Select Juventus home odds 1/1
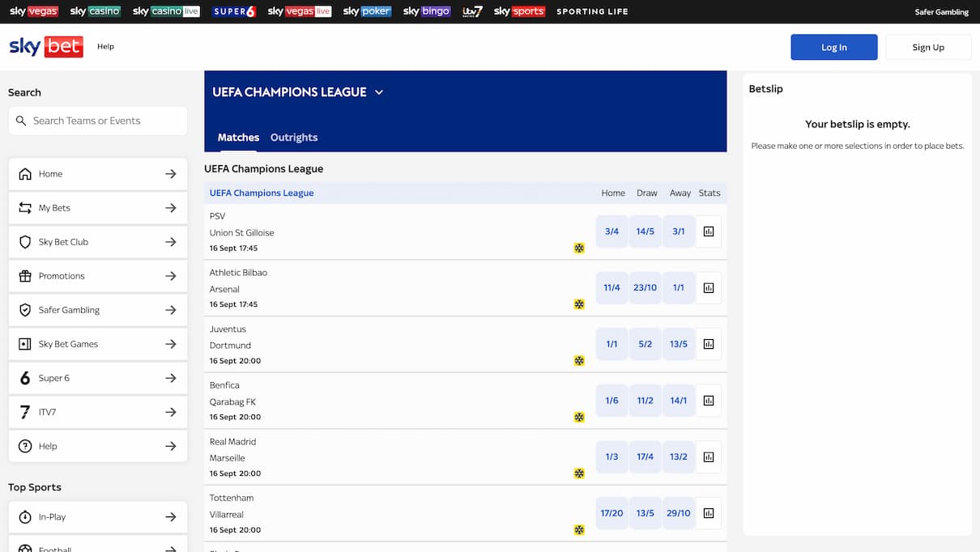 click(x=611, y=344)
